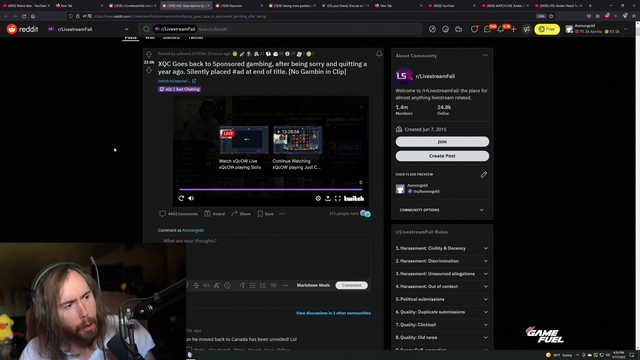This screenshot has height=360, width=640.
Task: Click the Join community button
Action: pyautogui.click(x=442, y=142)
